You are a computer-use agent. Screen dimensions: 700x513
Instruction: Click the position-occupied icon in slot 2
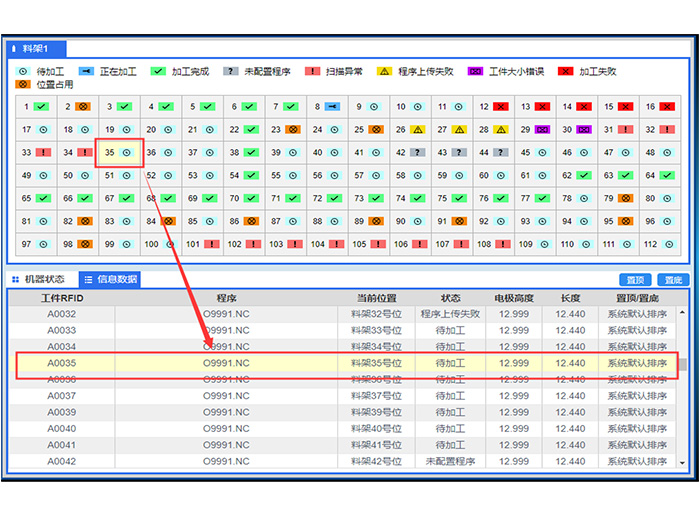click(84, 106)
